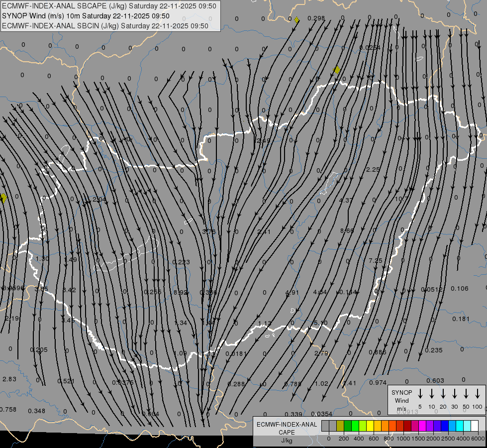Click the olive CAPE marker at top edge

pos(297,20)
